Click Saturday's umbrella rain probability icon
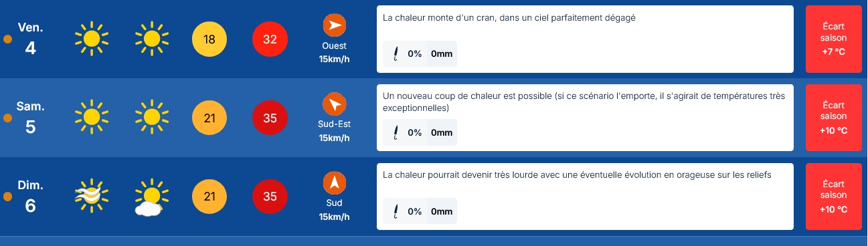Viewport: 868px width, 246px height. pos(396,132)
